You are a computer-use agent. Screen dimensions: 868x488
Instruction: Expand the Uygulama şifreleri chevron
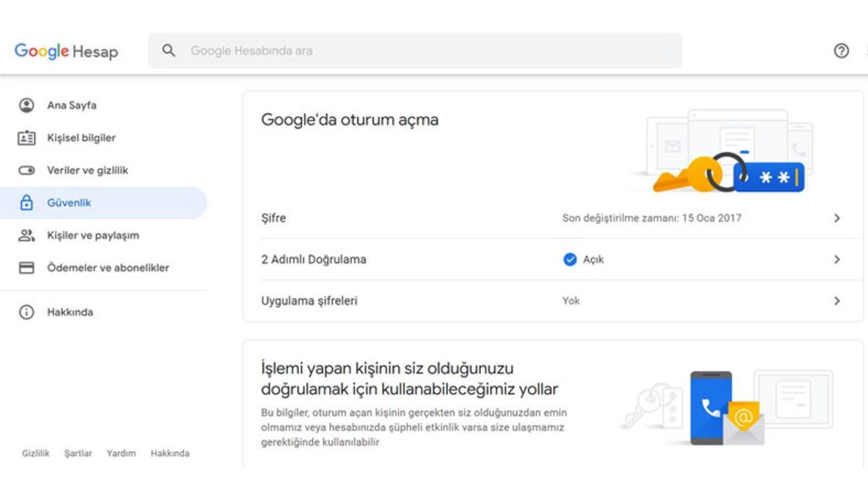click(x=837, y=301)
